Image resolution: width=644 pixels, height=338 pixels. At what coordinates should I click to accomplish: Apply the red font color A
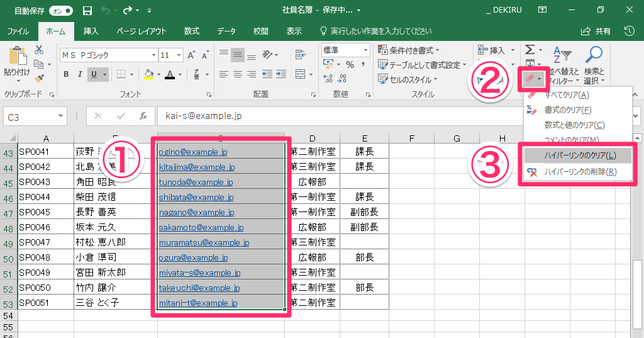(170, 74)
